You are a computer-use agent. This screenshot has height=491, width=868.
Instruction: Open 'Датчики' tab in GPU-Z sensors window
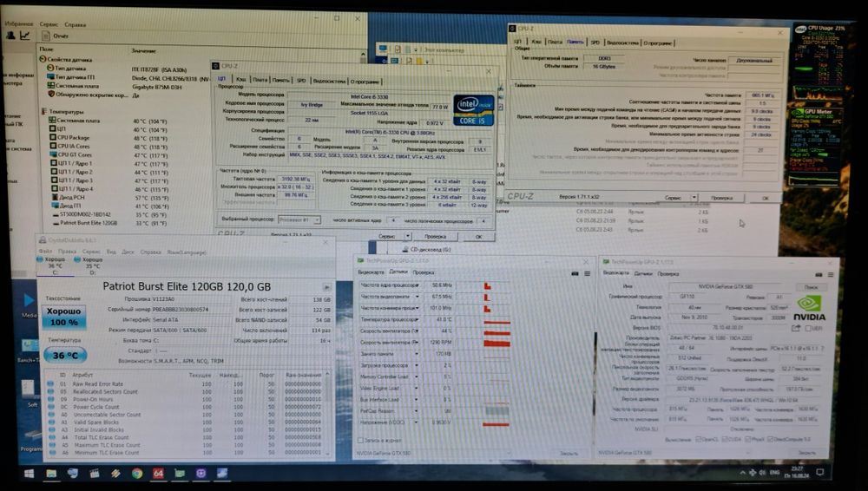pos(398,272)
